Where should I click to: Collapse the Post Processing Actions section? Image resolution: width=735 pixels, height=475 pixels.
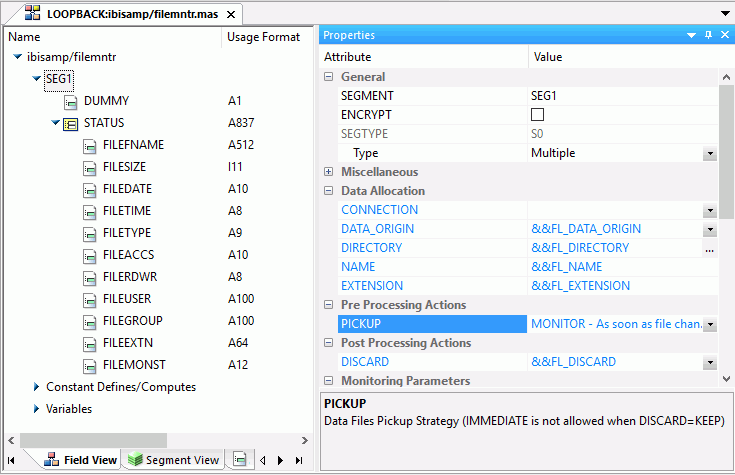point(329,343)
